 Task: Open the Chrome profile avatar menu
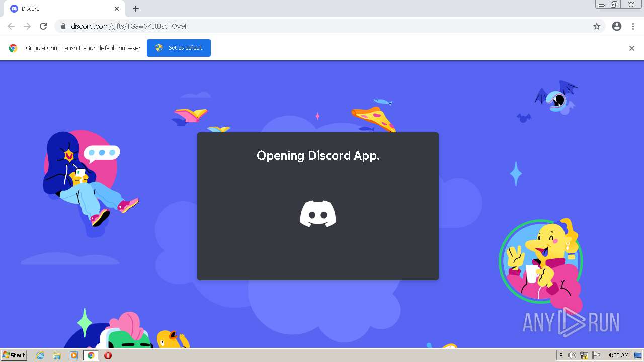pos(617,26)
